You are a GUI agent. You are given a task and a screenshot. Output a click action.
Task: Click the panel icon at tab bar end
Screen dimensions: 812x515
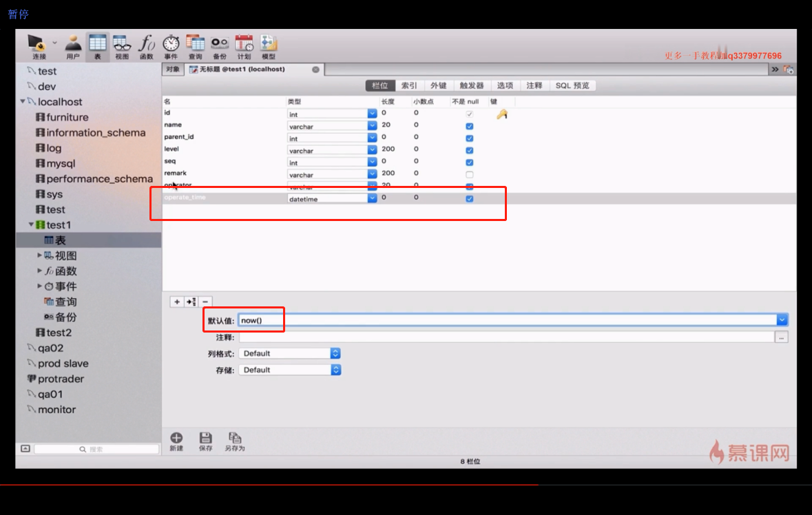coord(788,70)
